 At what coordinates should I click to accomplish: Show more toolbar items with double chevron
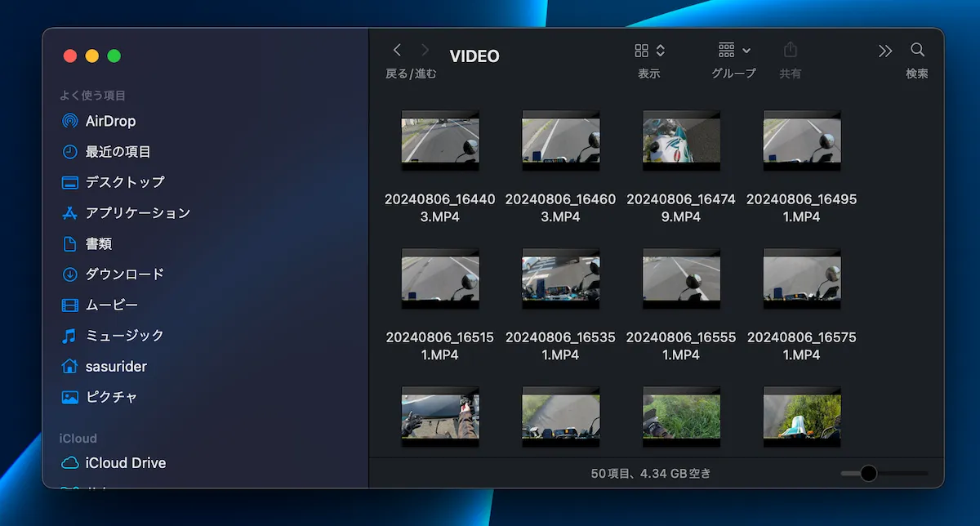[885, 51]
